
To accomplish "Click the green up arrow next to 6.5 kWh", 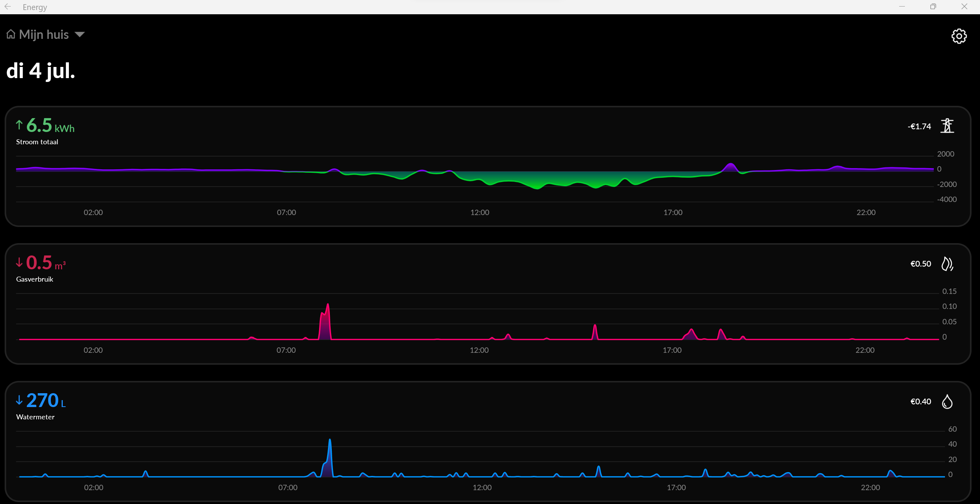I will pyautogui.click(x=19, y=125).
